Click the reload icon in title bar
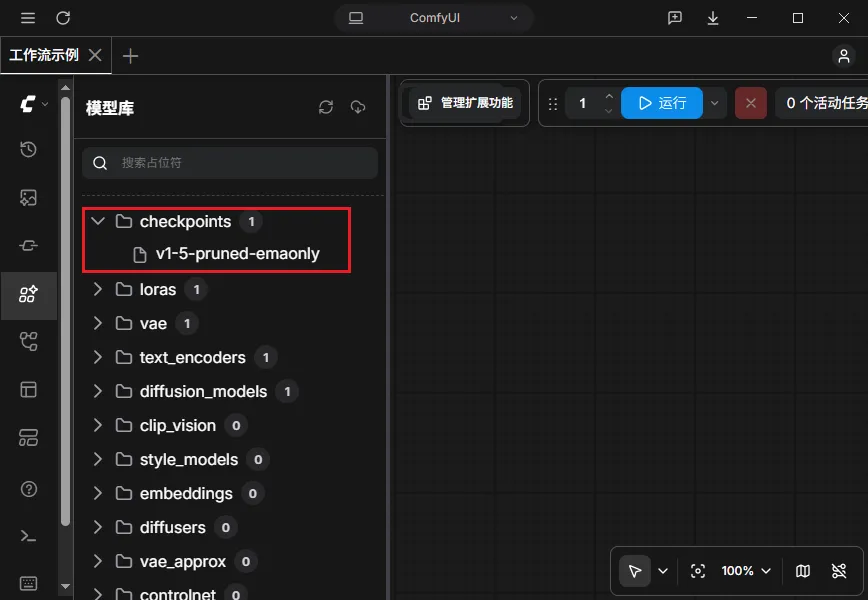 tap(63, 18)
